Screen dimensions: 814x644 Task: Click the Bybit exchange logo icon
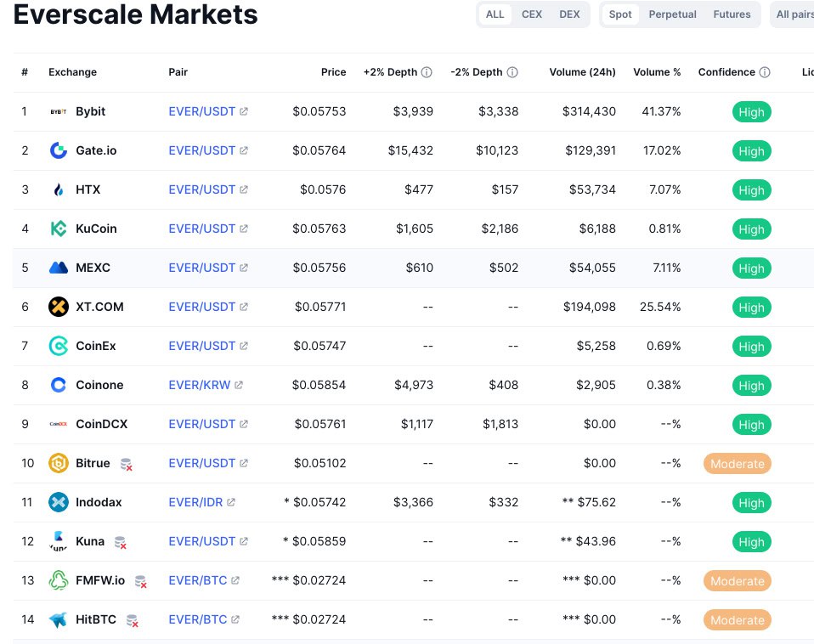click(59, 111)
